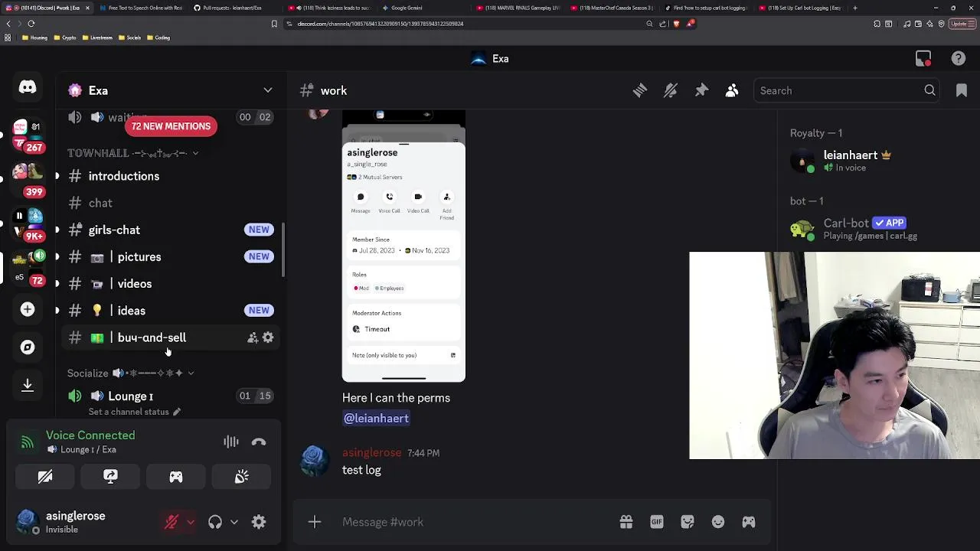Open the profile screenshot image attachment
This screenshot has height=551, width=980.
pyautogui.click(x=403, y=246)
